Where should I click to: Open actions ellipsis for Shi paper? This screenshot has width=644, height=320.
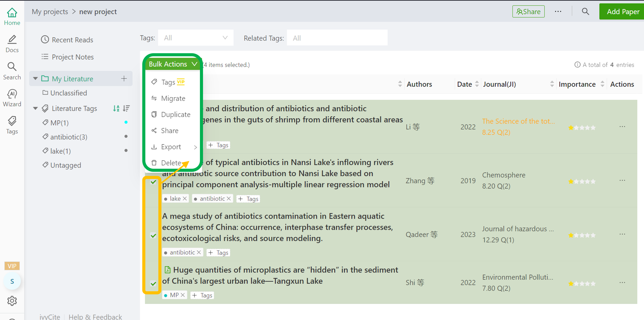622,283
